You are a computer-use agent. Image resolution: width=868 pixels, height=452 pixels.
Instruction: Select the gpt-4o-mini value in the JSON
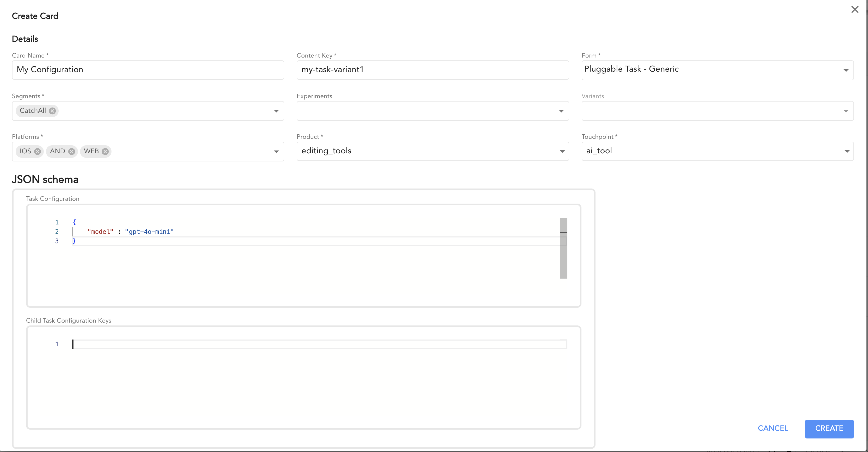149,232
